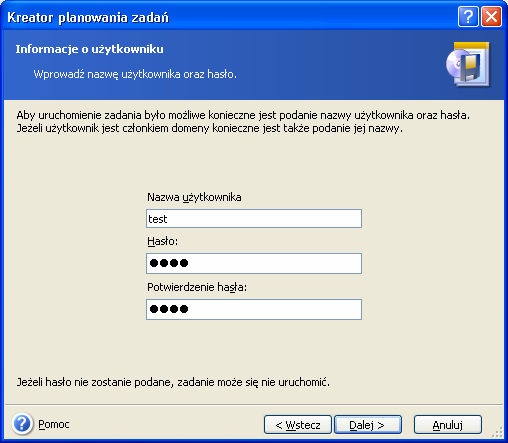Click the Informacje o użytkowniku heading
The width and height of the screenshot is (508, 443).
tap(90, 49)
